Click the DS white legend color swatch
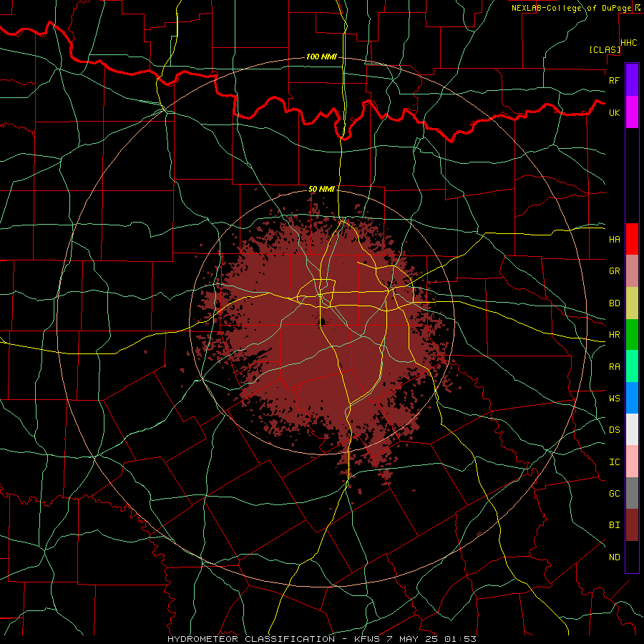 pyautogui.click(x=632, y=429)
